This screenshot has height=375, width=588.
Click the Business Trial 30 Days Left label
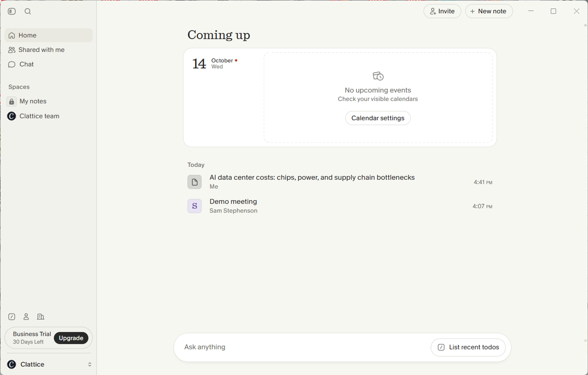(32, 338)
